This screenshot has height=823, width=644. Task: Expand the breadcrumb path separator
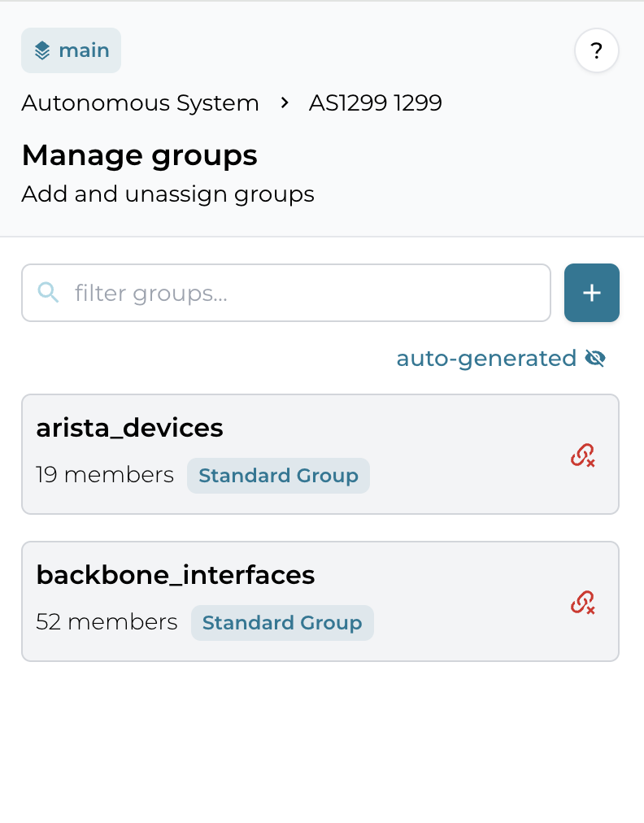pos(284,103)
